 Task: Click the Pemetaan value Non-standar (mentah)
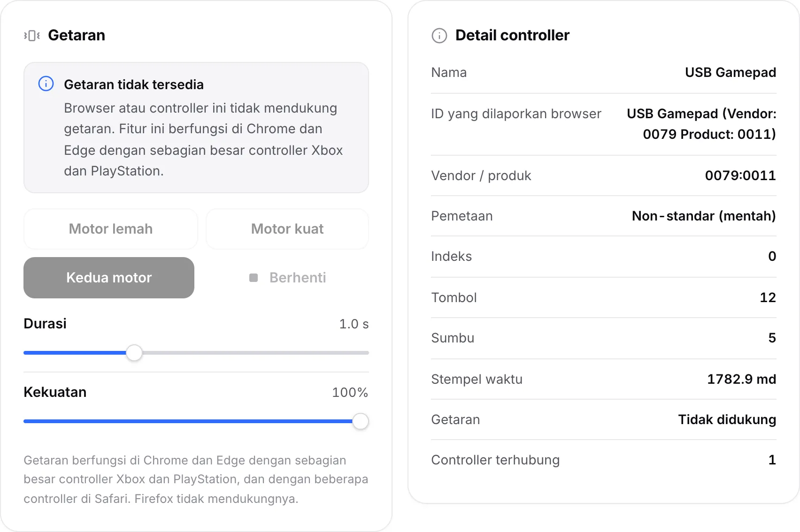point(704,216)
